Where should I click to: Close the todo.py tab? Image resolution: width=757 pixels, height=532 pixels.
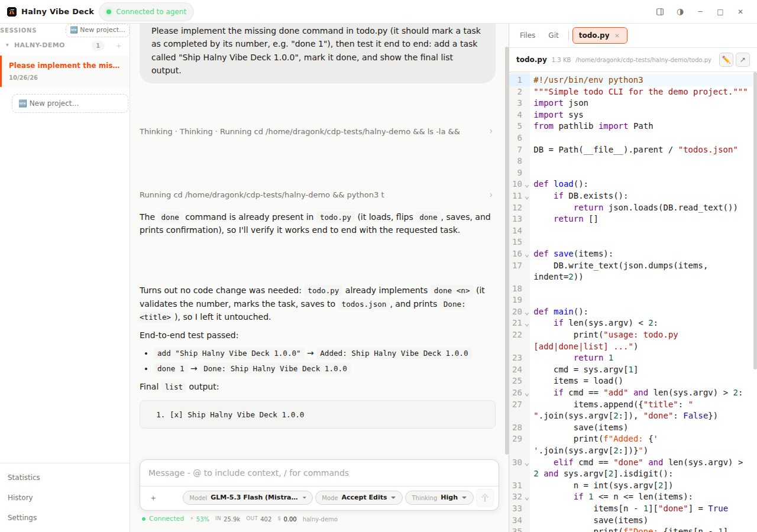tap(617, 36)
